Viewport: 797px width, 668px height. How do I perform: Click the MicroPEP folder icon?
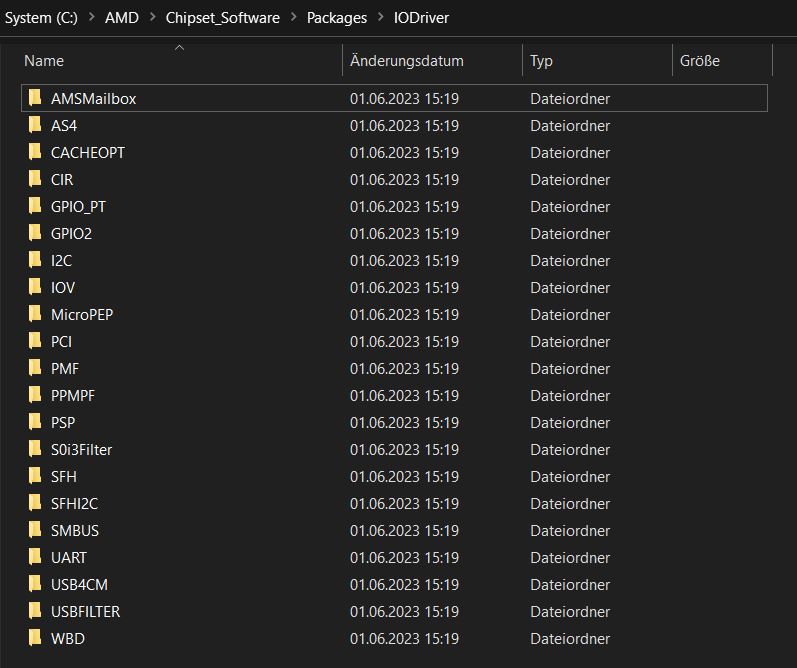pyautogui.click(x=35, y=313)
